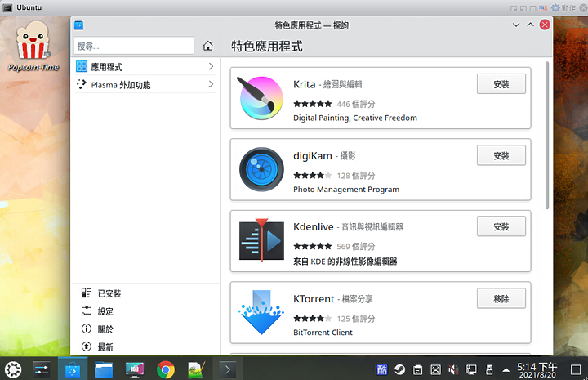The height and width of the screenshot is (380, 588).
Task: Select the Plasma 外加功能 row
Action: [145, 84]
